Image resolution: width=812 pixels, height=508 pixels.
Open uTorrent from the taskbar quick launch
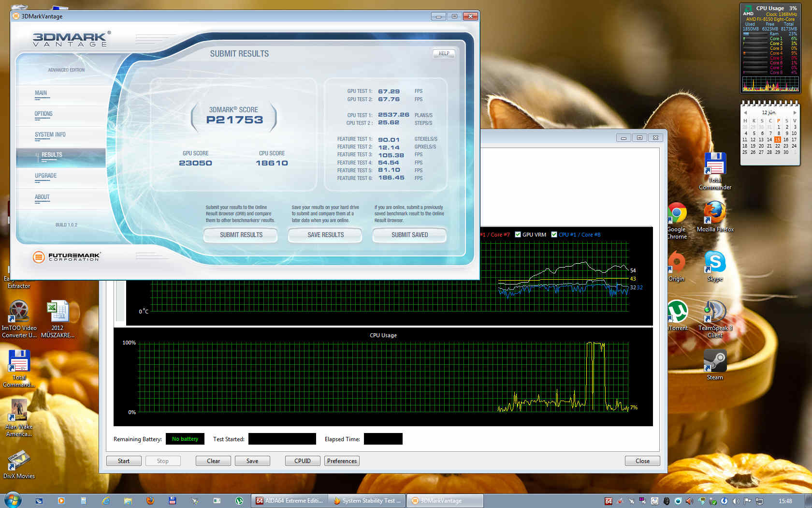point(239,501)
